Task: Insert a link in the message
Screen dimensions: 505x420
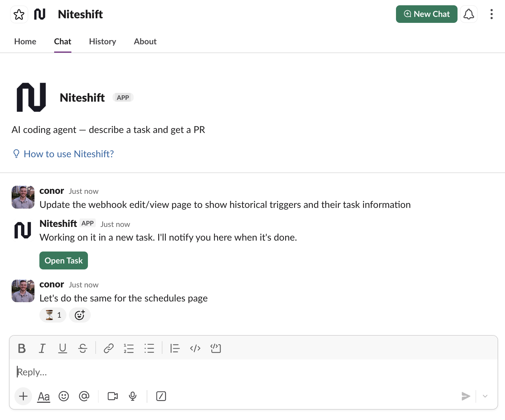Action: tap(109, 348)
